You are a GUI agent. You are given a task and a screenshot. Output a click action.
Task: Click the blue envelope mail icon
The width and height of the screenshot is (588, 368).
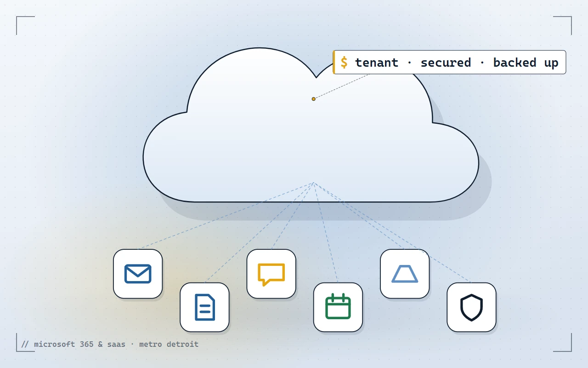138,274
